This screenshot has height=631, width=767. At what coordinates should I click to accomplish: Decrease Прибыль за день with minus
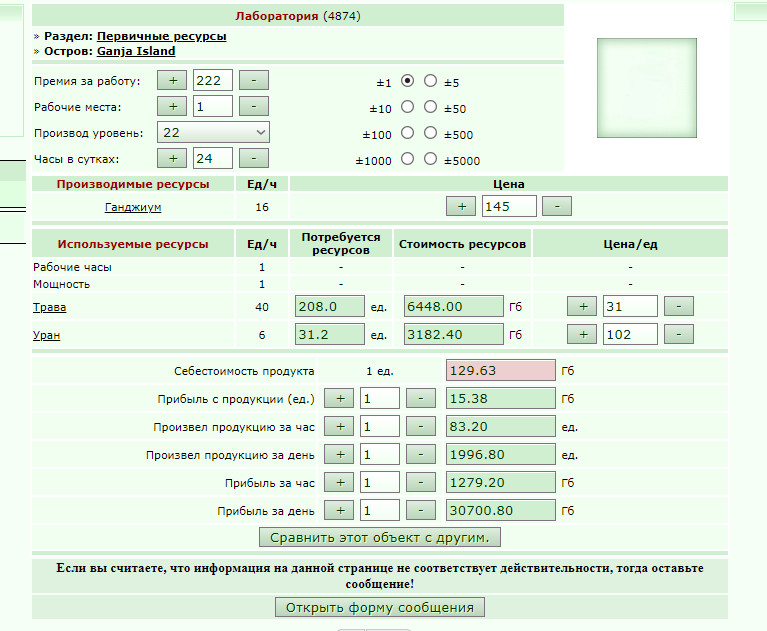(421, 510)
